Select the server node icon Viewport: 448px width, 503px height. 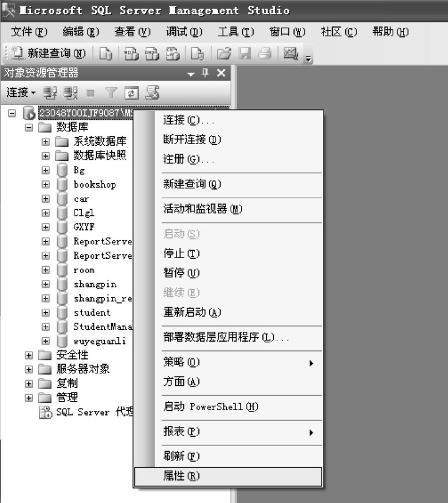[x=29, y=113]
